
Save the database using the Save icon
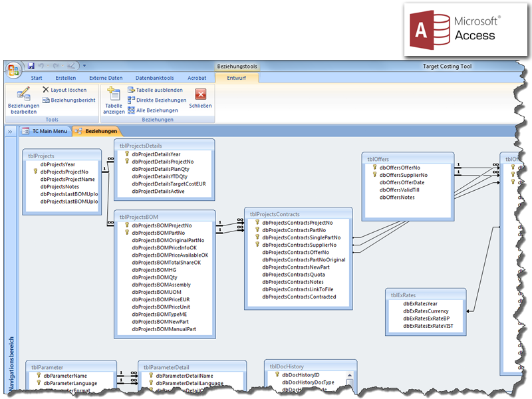click(31, 65)
